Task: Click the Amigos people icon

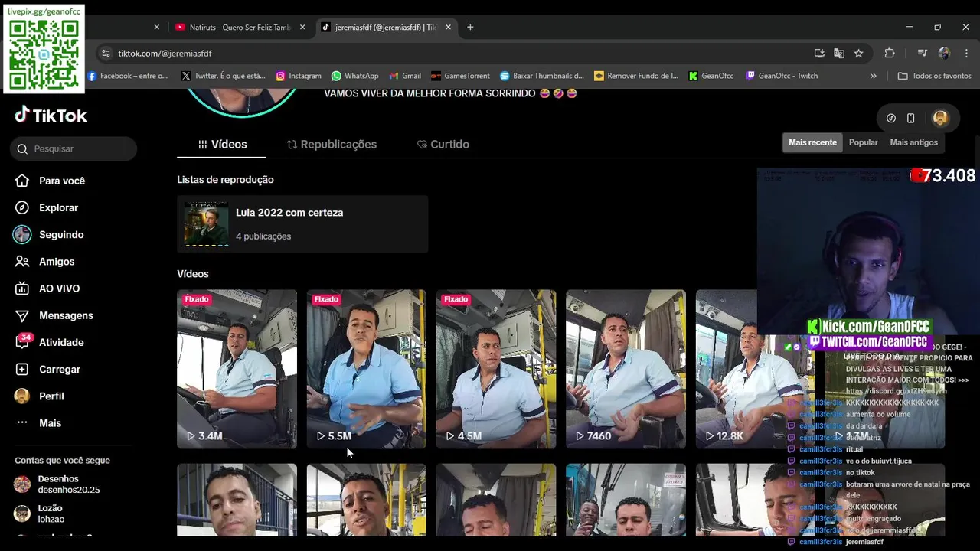Action: (22, 262)
